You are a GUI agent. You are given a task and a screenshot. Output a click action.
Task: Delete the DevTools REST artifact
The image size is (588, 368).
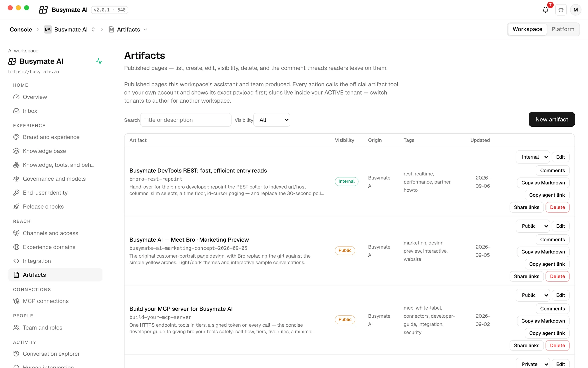tap(557, 207)
